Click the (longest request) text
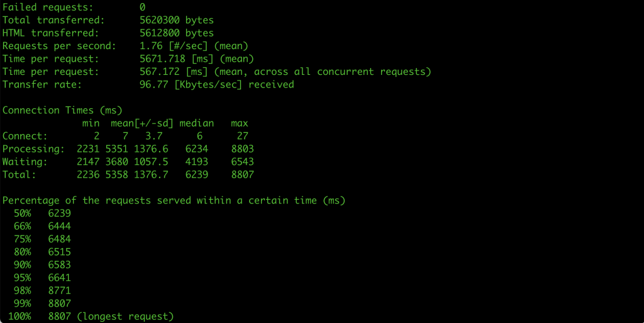This screenshot has width=644, height=323. pyautogui.click(x=125, y=317)
